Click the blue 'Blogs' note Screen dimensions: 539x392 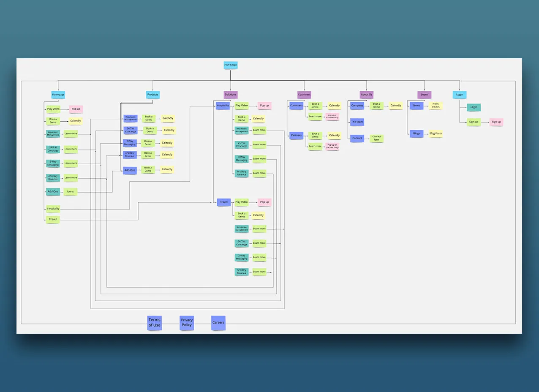tap(416, 133)
